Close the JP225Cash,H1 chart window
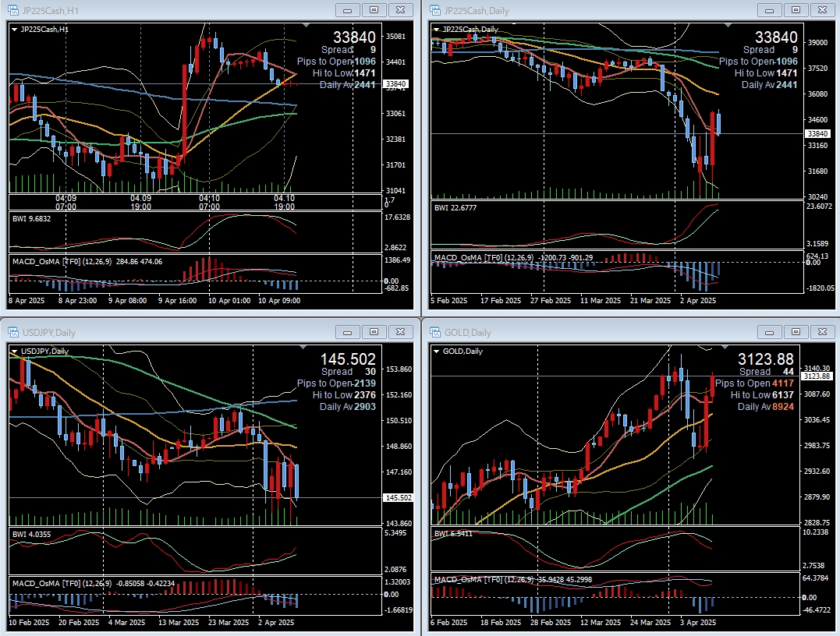840x636 pixels. pyautogui.click(x=400, y=10)
